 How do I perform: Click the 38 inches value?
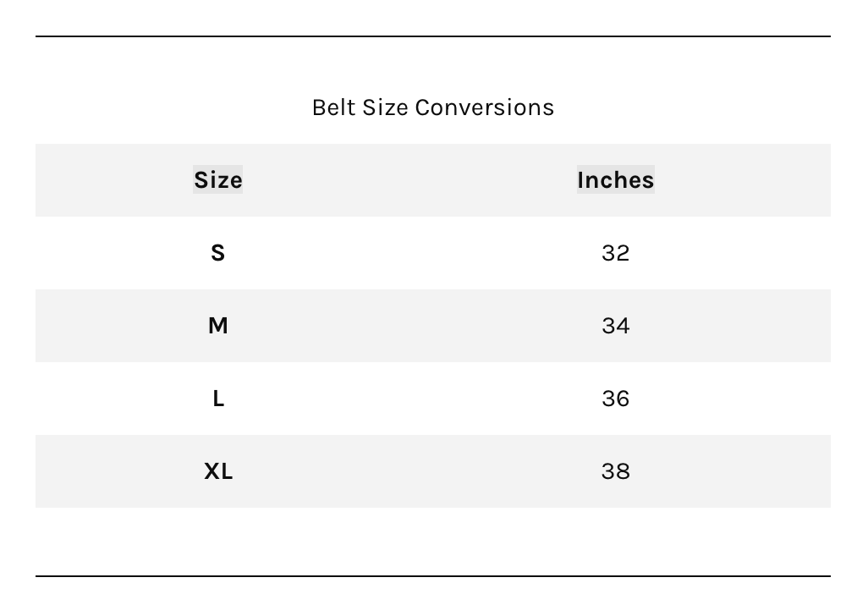[616, 471]
